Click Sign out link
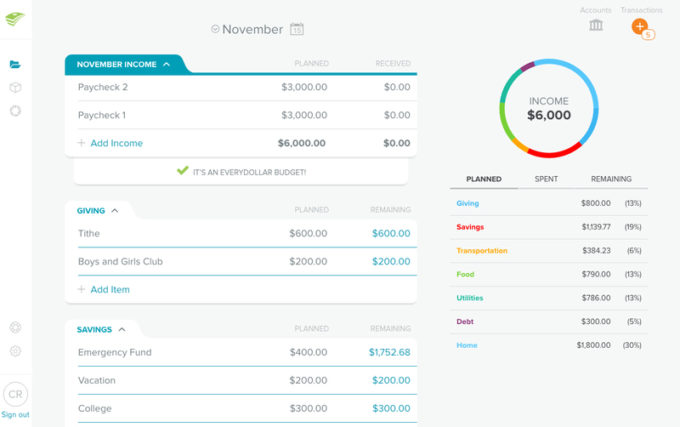This screenshot has width=680, height=427. pyautogui.click(x=15, y=414)
